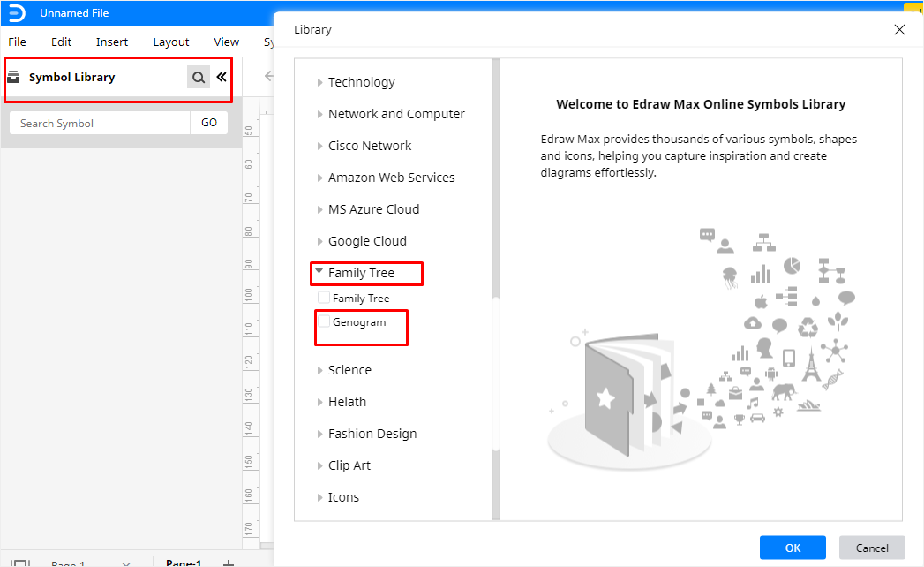The height and width of the screenshot is (567, 924).
Task: Expand the Google Cloud category
Action: (x=320, y=242)
